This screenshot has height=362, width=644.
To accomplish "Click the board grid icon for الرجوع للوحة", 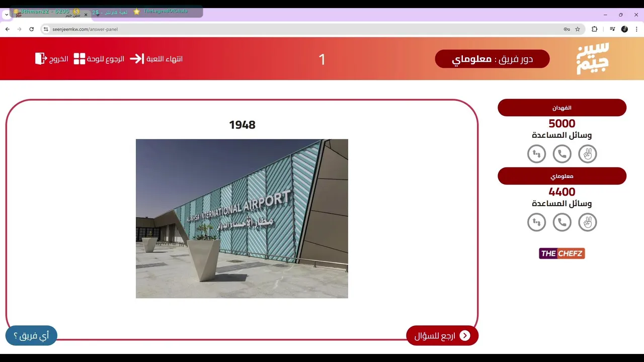I will click(79, 59).
